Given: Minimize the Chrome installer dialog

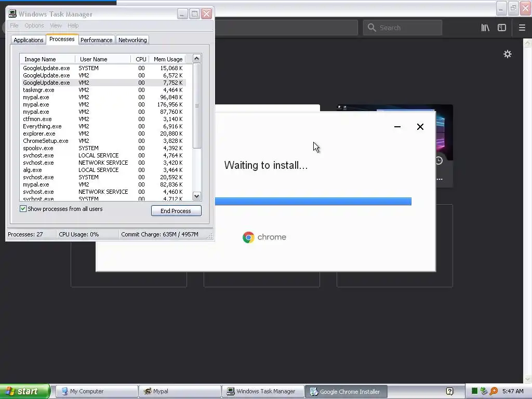Looking at the screenshot, I should [397, 127].
